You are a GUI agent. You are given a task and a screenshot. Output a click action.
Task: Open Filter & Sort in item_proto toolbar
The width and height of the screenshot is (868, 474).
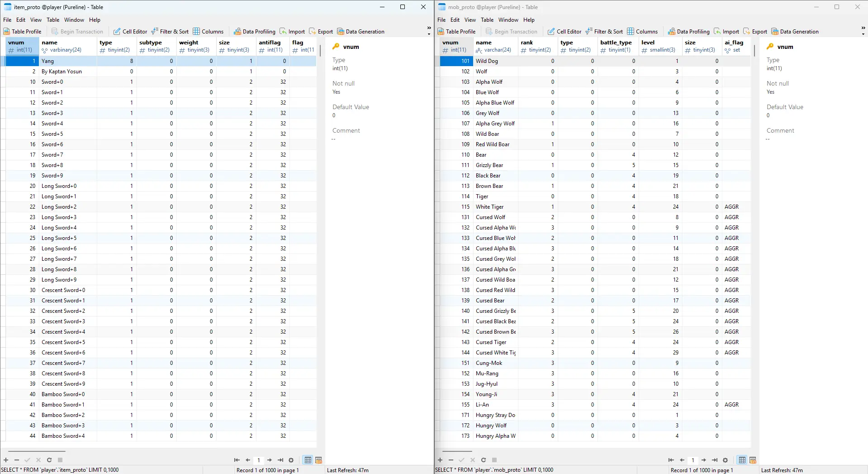click(170, 32)
